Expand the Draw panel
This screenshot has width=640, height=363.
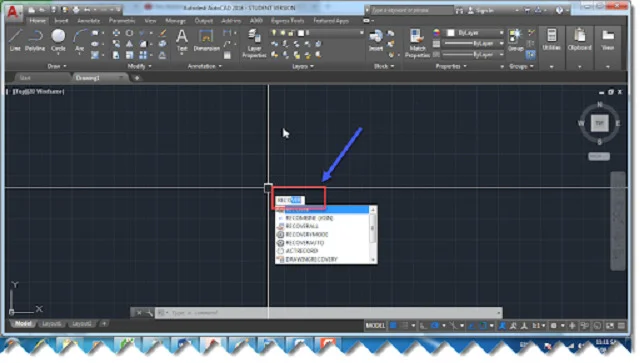(x=57, y=66)
